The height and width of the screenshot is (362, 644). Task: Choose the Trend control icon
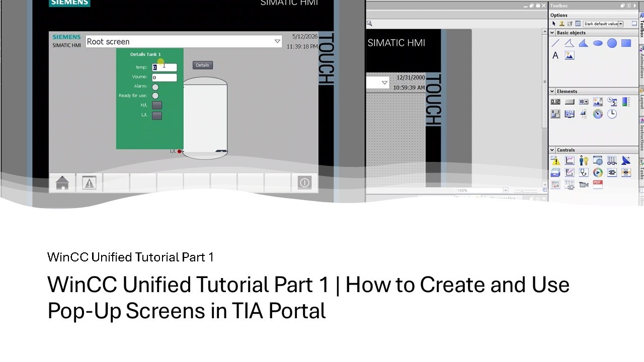click(x=570, y=160)
